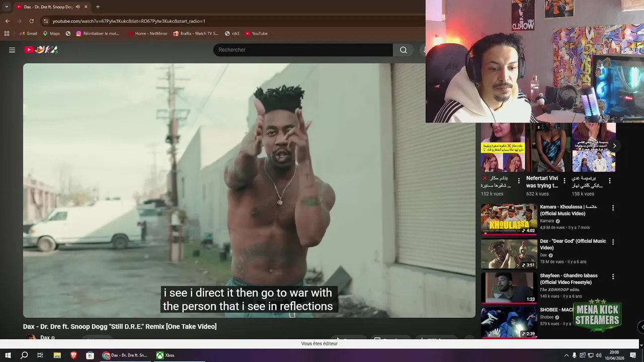Reload the YouTube page
The width and height of the screenshot is (644, 362).
(x=31, y=21)
